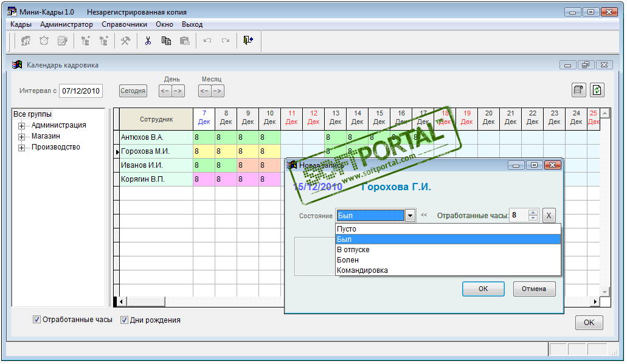Image resolution: width=627 pixels, height=364 pixels.
Task: Click the grid vertical scroll down arrow
Action: click(605, 292)
